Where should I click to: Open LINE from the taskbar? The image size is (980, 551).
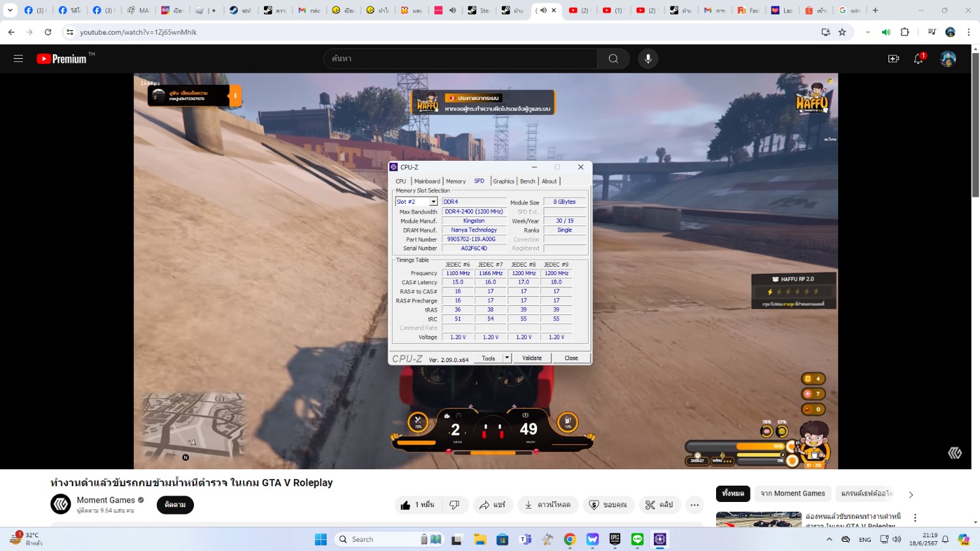click(x=638, y=539)
